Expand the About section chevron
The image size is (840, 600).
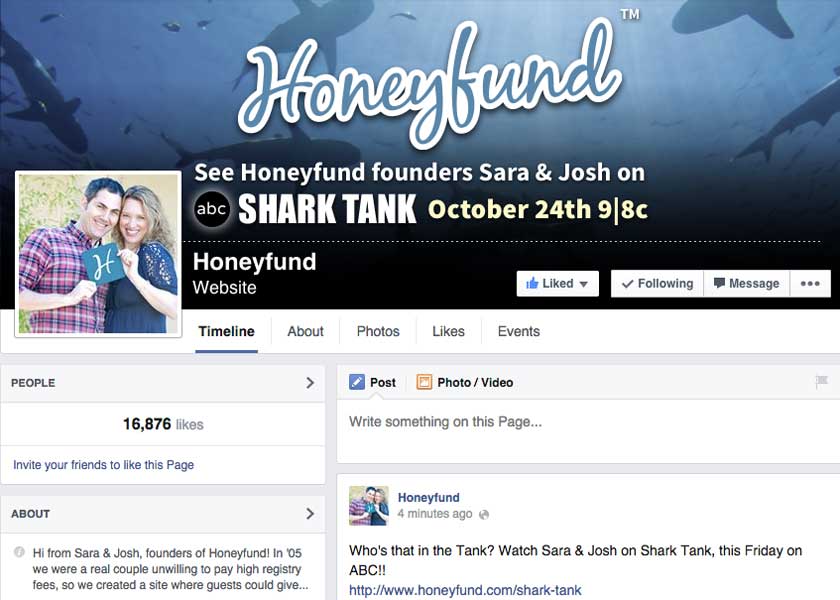click(310, 514)
